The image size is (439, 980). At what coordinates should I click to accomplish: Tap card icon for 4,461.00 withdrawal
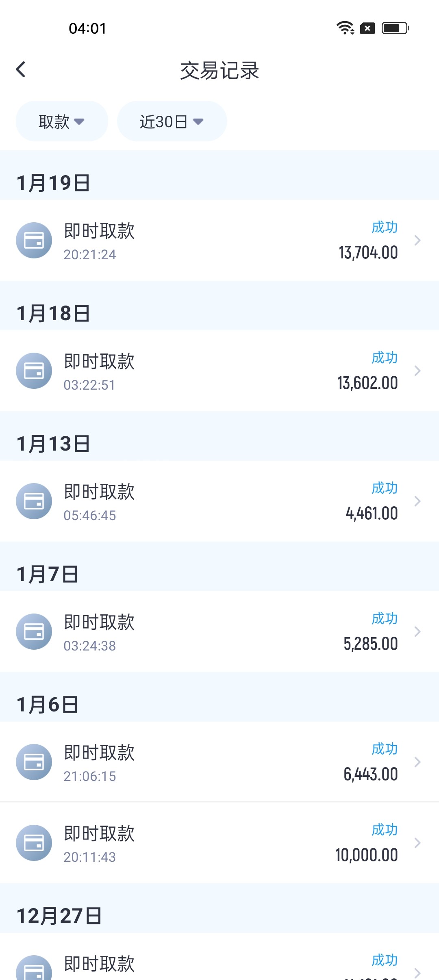pos(34,501)
